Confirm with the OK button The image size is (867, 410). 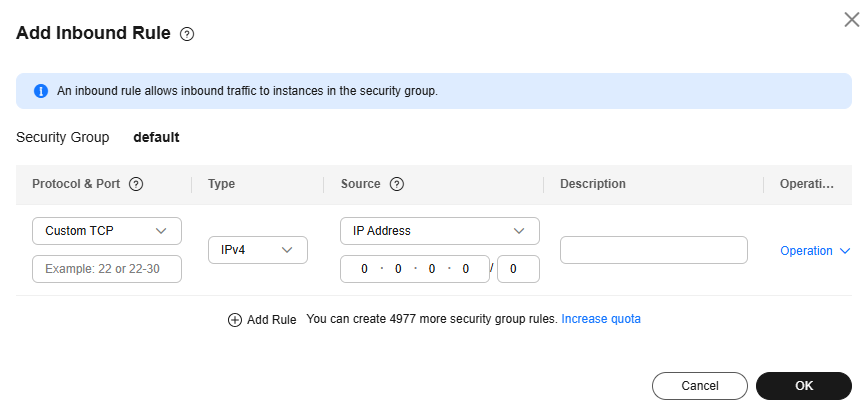pos(803,386)
